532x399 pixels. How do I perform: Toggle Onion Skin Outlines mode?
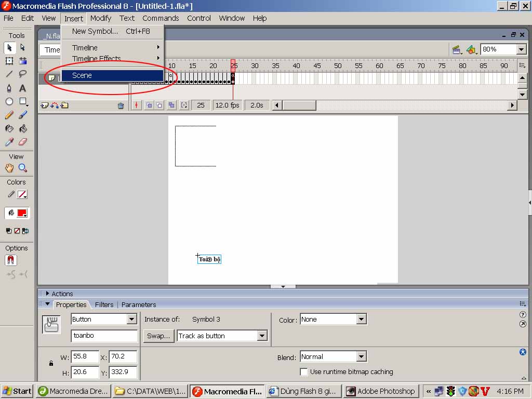point(159,105)
